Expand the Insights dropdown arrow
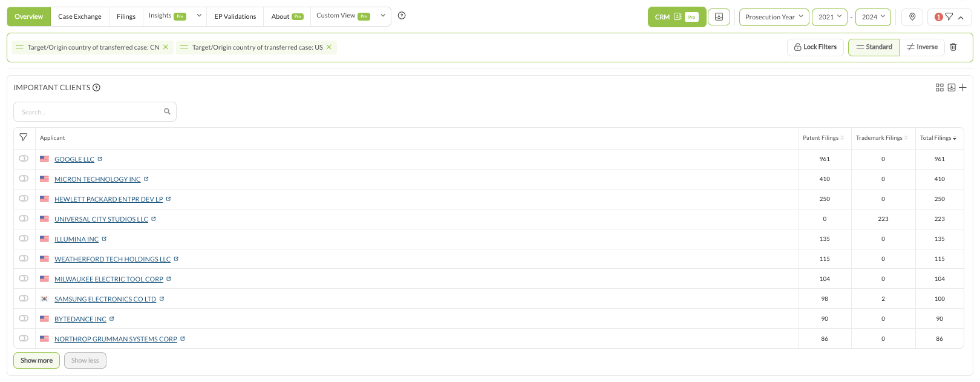This screenshot has height=382, width=980. click(199, 16)
